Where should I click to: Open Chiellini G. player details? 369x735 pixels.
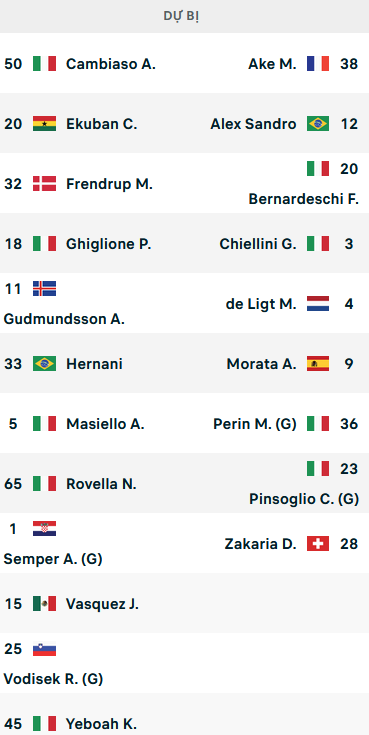click(258, 244)
